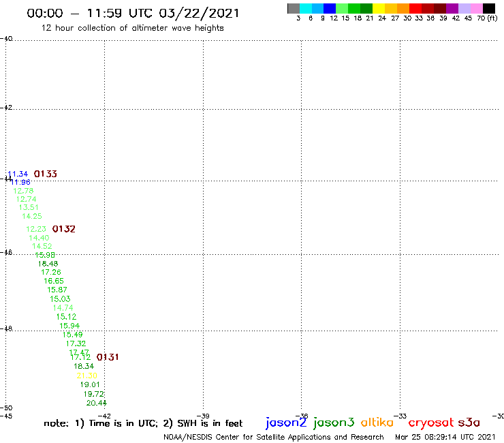Click the reading 17.32
This screenshot has height=443, width=504.
[x=76, y=343]
